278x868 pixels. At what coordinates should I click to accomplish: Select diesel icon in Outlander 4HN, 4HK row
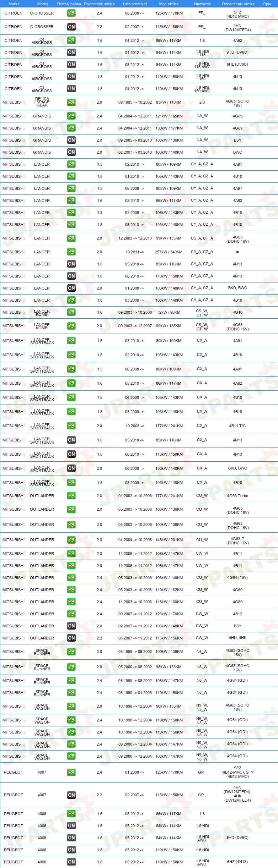tap(71, 638)
